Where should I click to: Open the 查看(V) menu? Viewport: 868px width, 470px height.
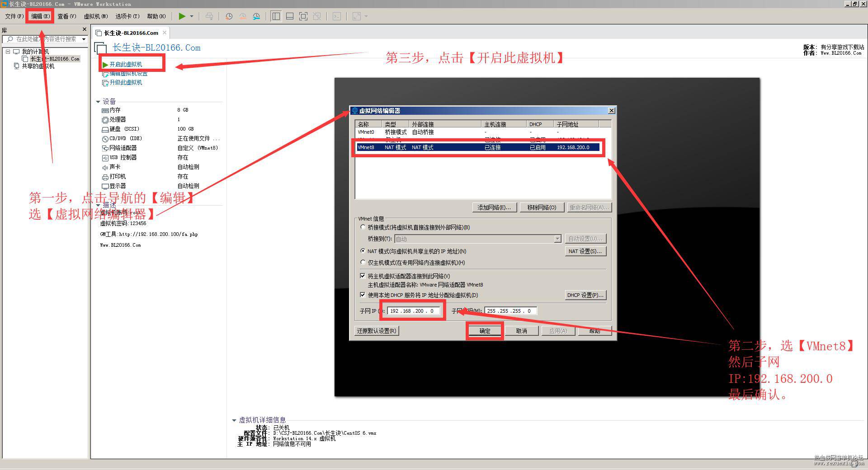tap(67, 16)
